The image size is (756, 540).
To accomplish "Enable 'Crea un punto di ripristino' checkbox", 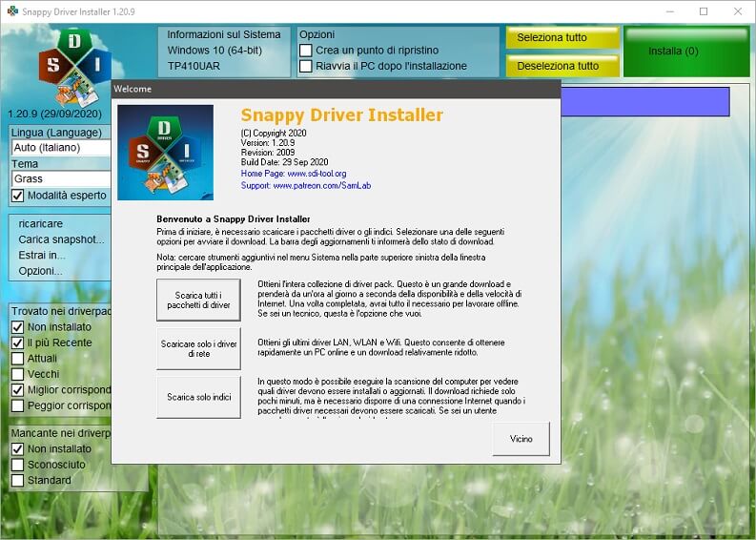I will pos(306,51).
